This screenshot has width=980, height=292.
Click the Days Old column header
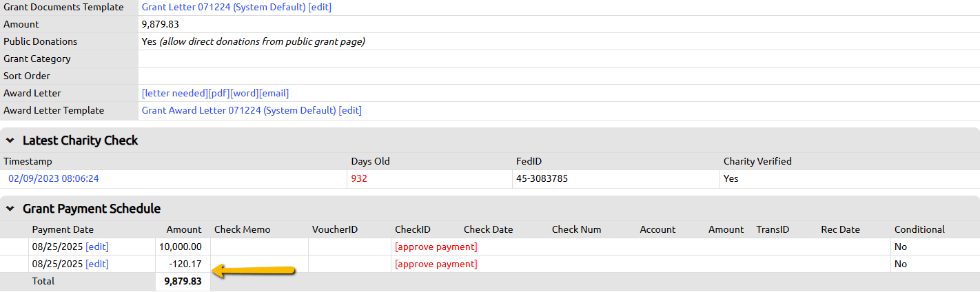point(370,161)
